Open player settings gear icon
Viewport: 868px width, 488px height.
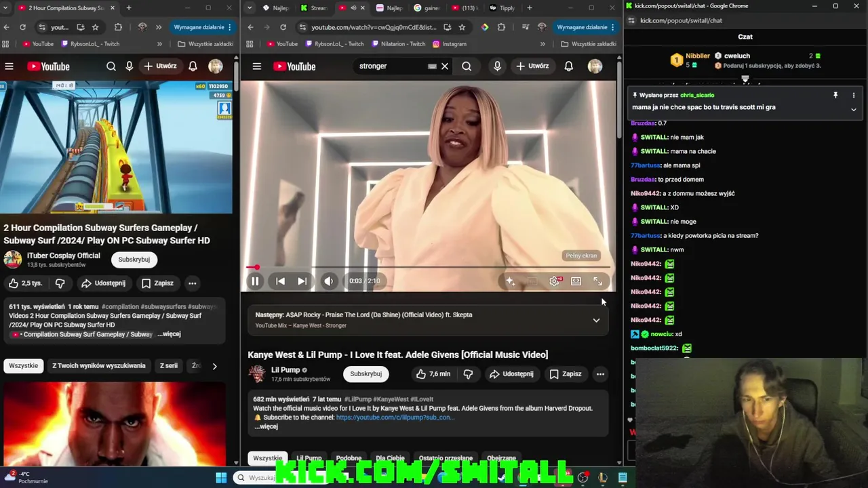click(555, 281)
